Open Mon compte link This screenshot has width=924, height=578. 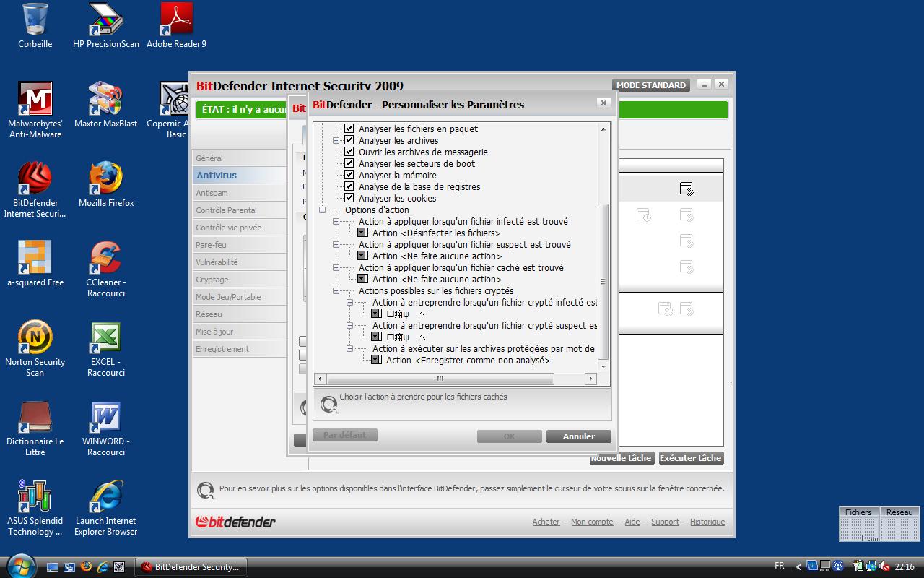[x=592, y=522]
